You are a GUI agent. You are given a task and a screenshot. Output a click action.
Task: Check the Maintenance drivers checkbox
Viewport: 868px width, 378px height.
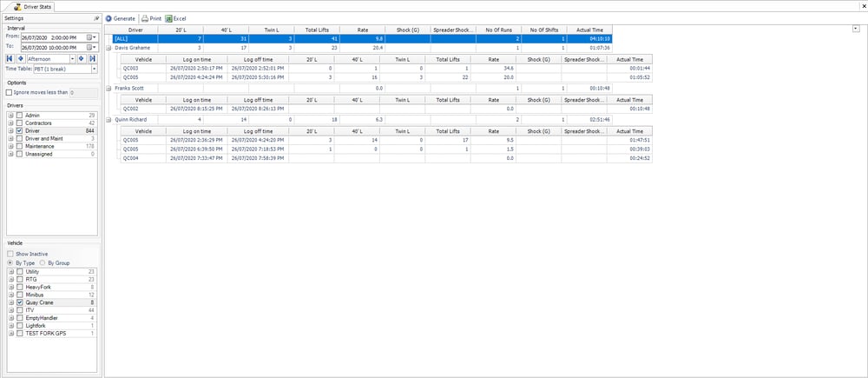coord(20,146)
